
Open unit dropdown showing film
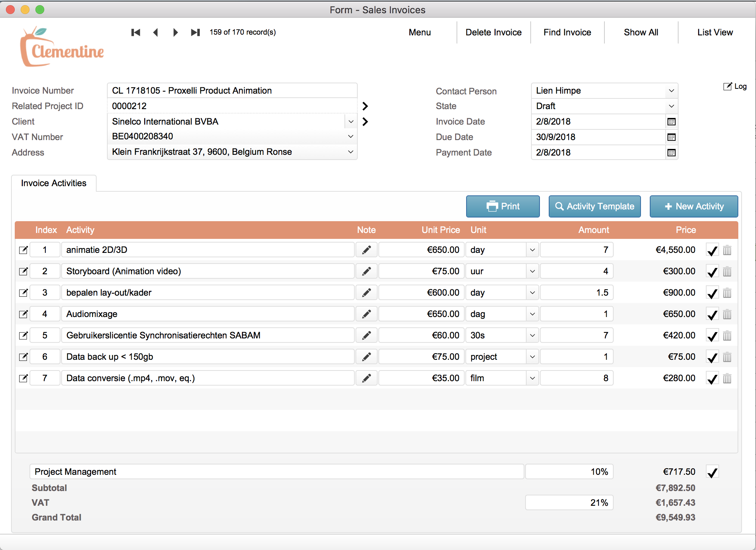[532, 378]
